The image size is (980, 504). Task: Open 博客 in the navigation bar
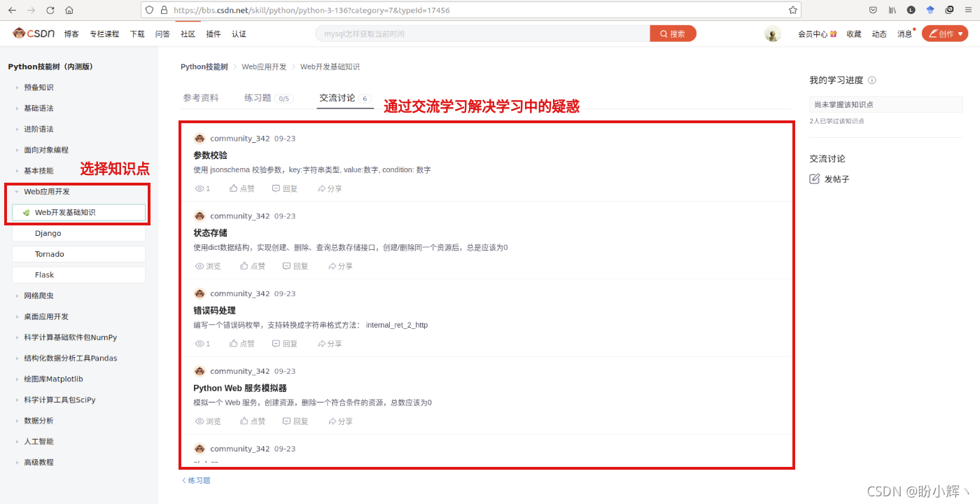coord(71,34)
